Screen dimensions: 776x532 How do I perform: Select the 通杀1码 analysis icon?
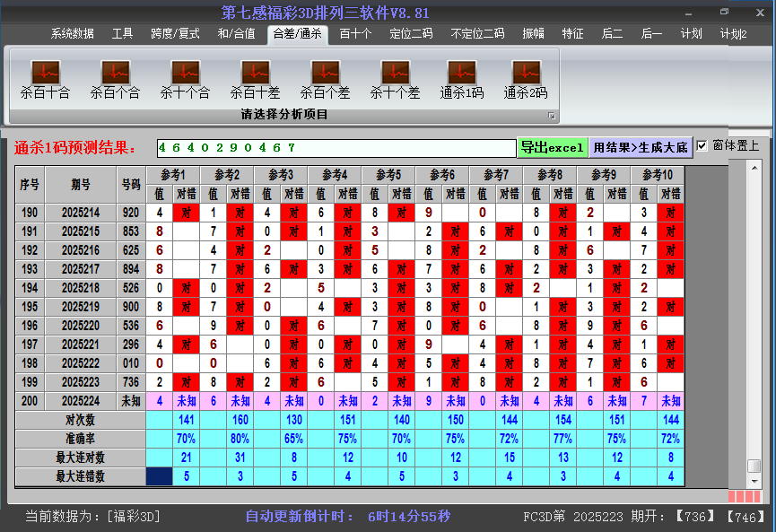462,80
